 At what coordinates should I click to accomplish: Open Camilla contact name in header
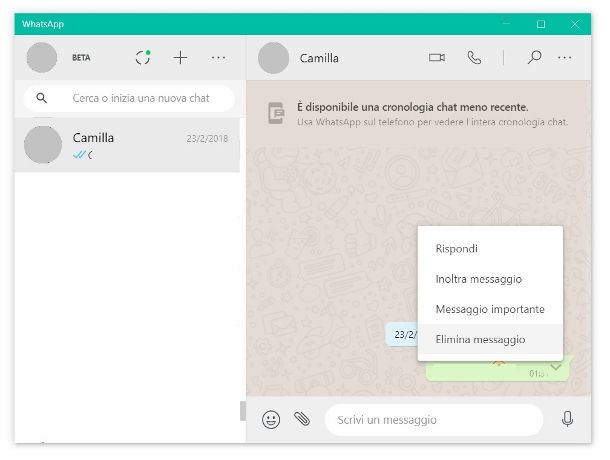click(319, 58)
